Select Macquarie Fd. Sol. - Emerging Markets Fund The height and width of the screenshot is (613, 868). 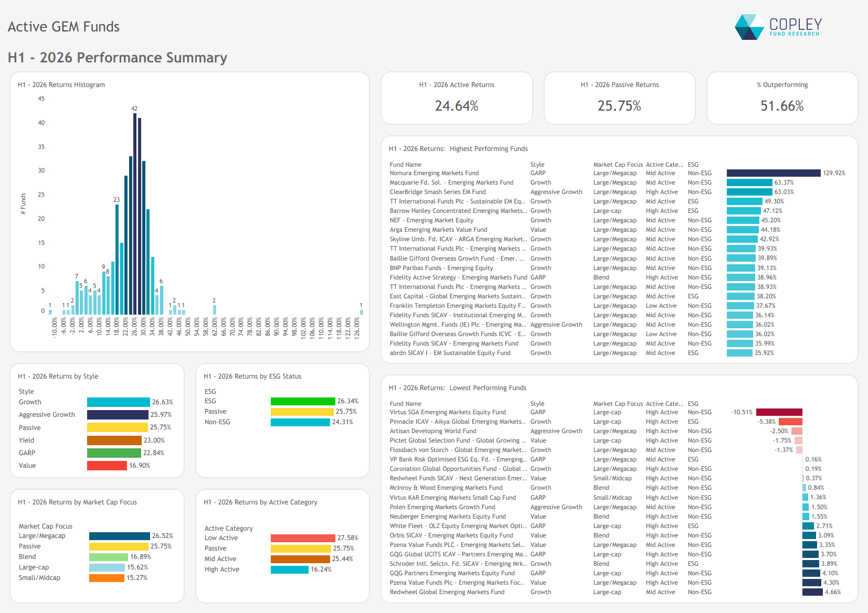tap(452, 182)
